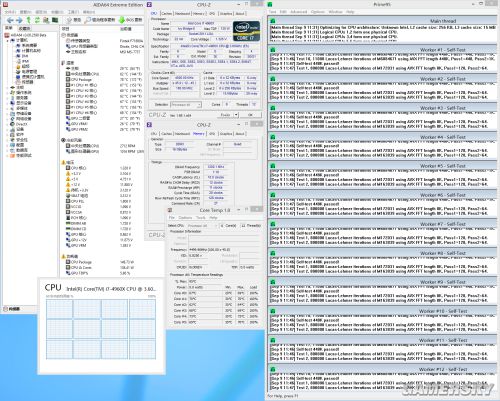This screenshot has height=401, width=500.
Task: Click Worker #1 Self-Test window icon
Action: pos(273,50)
